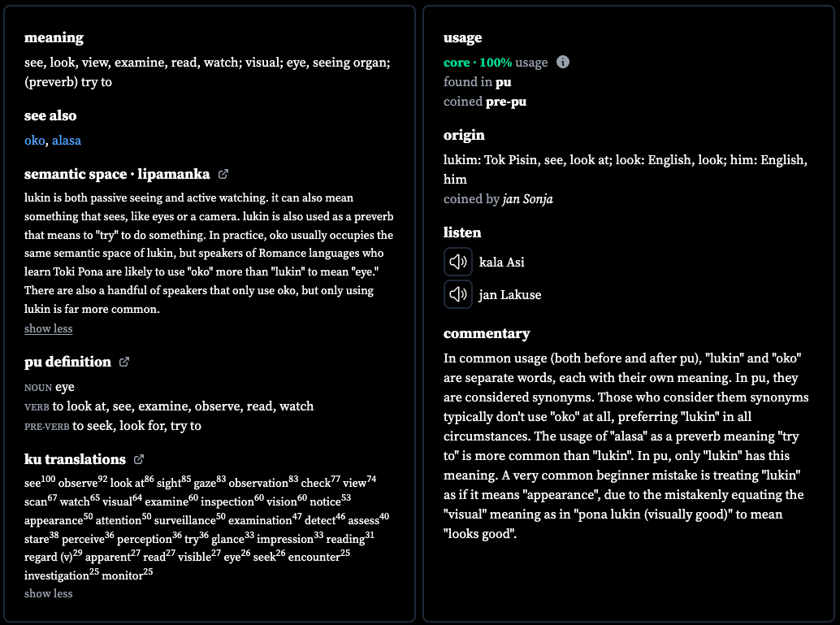
Task: Click the meaning section heading
Action: [x=54, y=37]
